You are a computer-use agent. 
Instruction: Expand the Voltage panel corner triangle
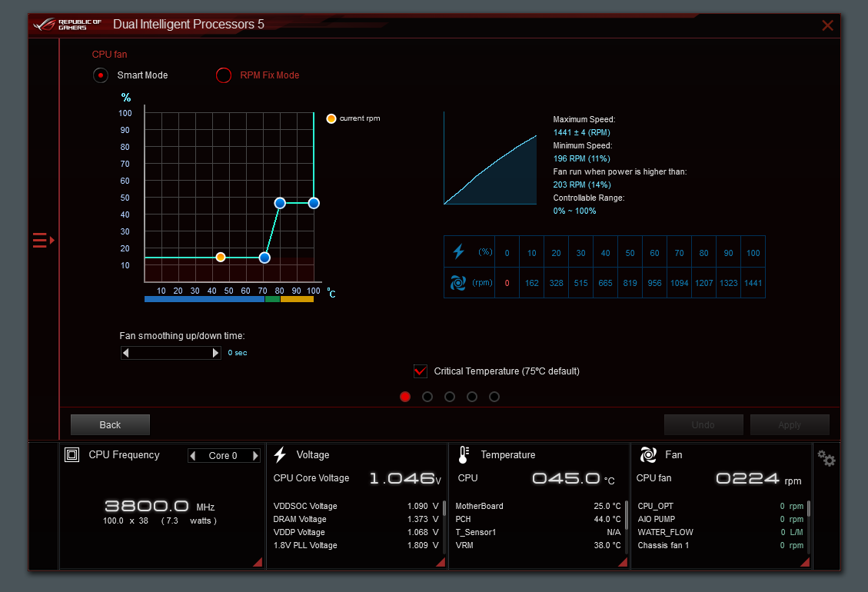(x=441, y=562)
